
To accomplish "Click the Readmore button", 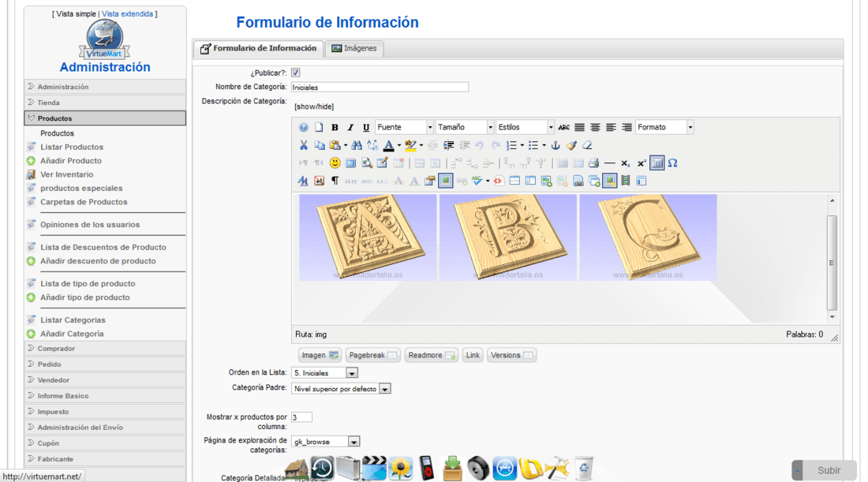I will [x=431, y=355].
